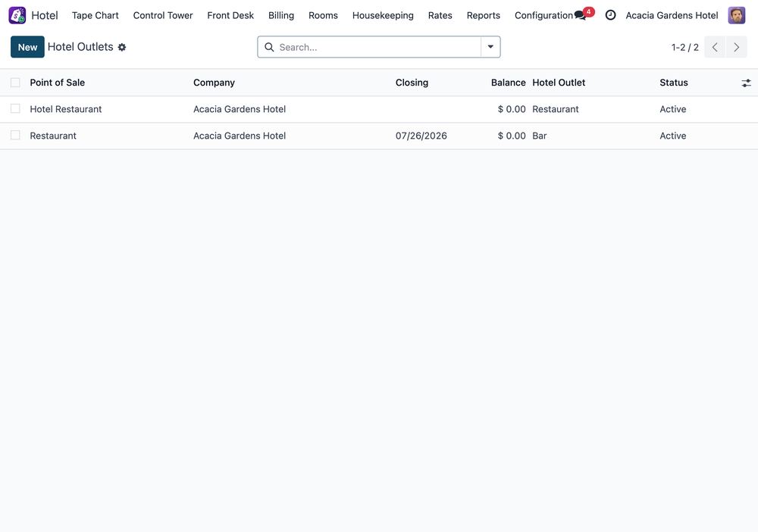The image size is (758, 532).
Task: Open the Housekeeping menu
Action: click(x=383, y=15)
